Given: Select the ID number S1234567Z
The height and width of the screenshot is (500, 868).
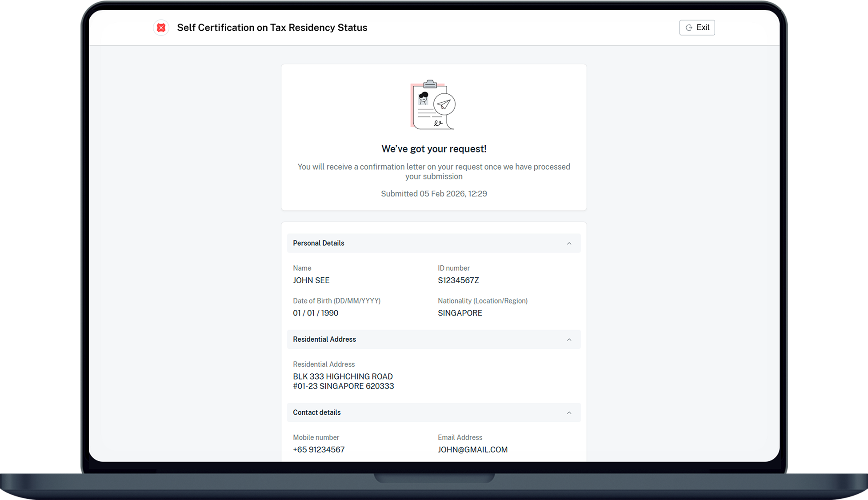Looking at the screenshot, I should [x=458, y=280].
